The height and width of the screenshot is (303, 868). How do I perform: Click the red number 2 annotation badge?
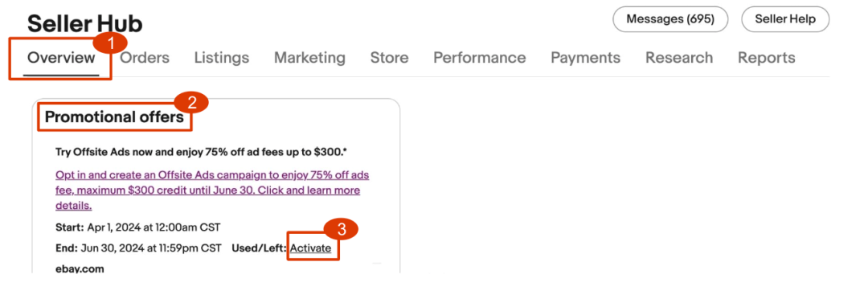[191, 103]
